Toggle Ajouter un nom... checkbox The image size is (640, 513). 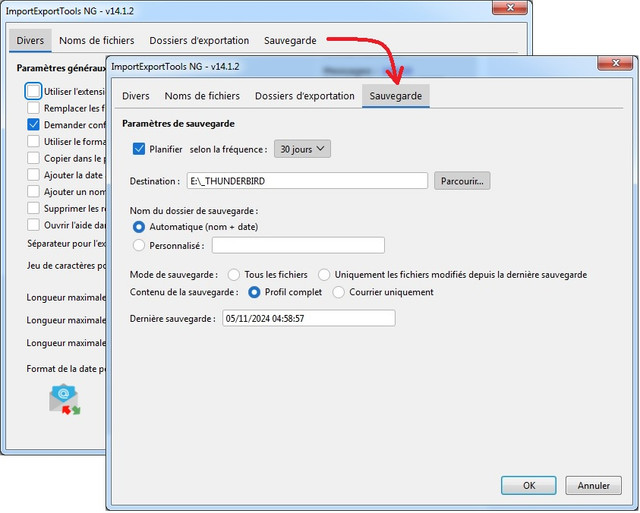point(33,191)
